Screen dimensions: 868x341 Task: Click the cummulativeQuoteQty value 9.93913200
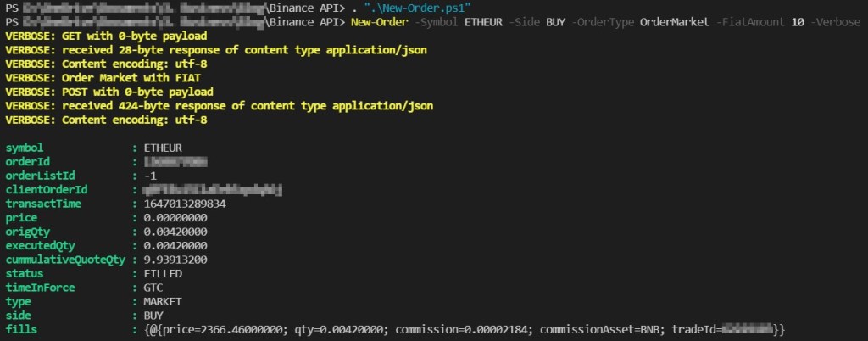(175, 260)
